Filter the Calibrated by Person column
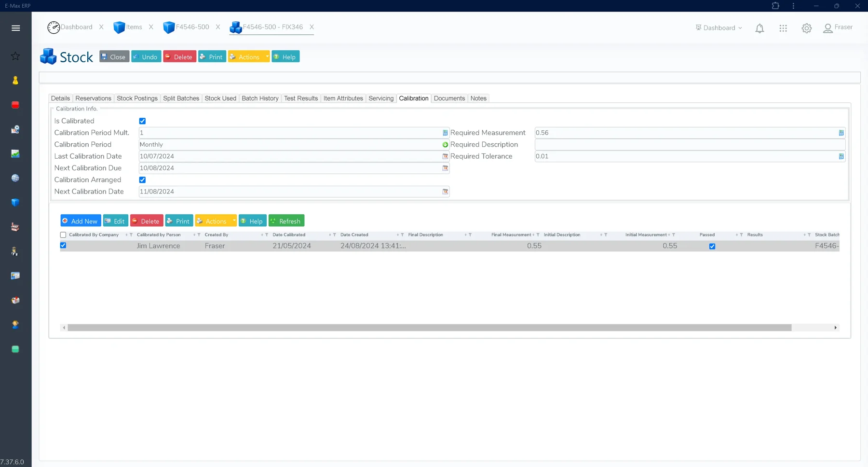The width and height of the screenshot is (868, 467). [x=199, y=235]
